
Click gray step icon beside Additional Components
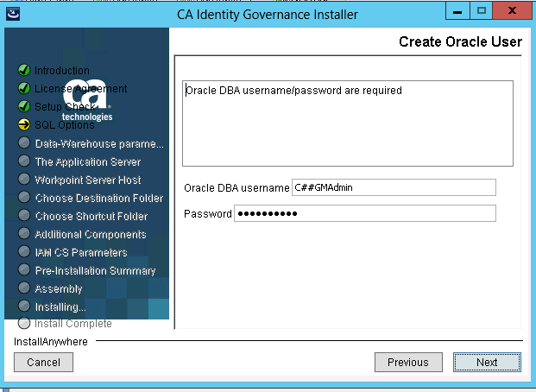[x=24, y=233]
